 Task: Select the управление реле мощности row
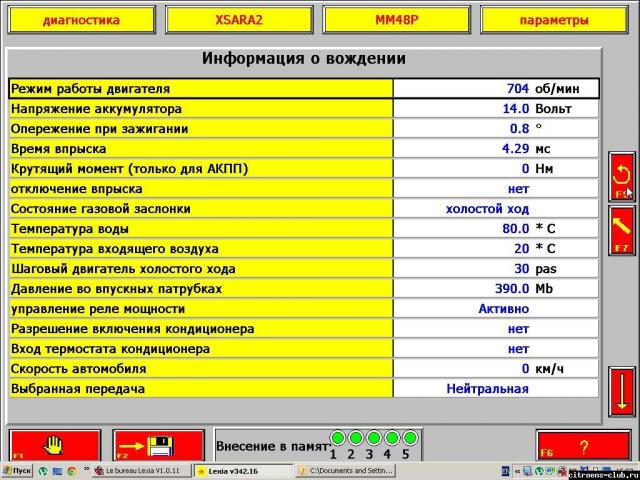coord(304,309)
